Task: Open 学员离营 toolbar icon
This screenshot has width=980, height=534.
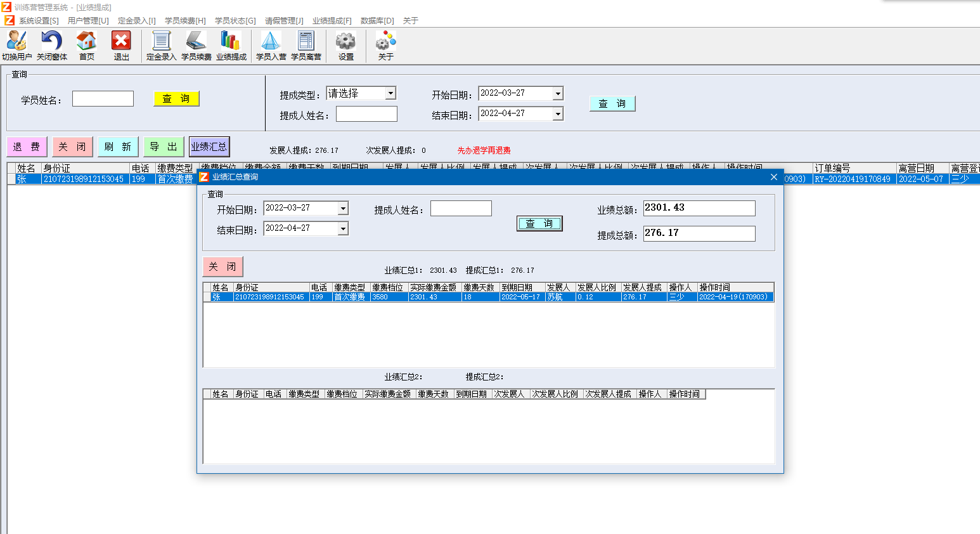Action: tap(306, 46)
